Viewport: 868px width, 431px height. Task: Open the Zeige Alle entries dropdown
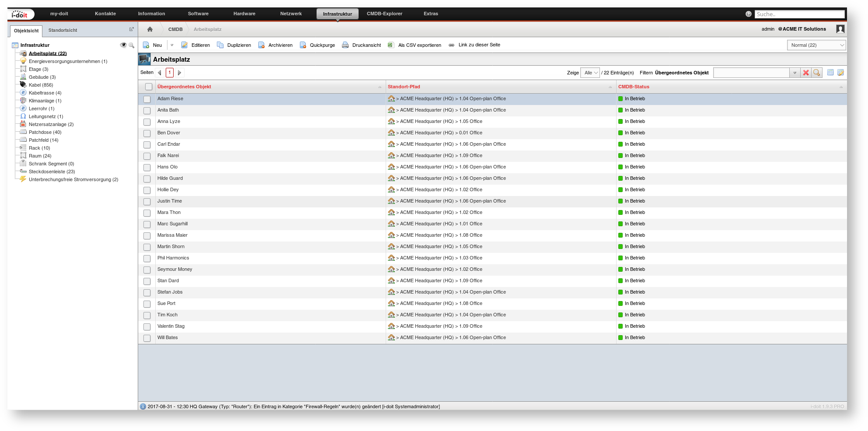590,73
